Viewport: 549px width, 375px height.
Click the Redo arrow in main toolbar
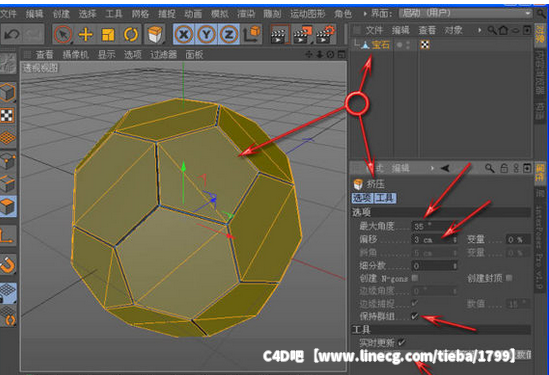point(33,34)
